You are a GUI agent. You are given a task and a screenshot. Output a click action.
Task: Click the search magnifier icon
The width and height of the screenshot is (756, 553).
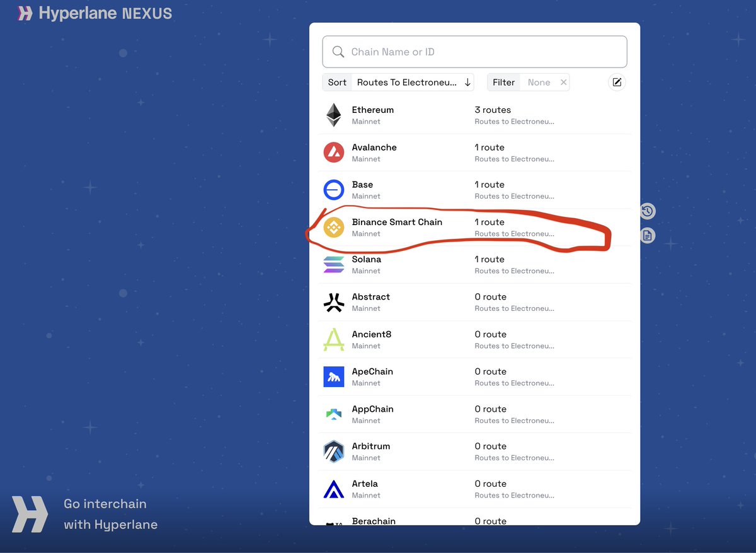(x=338, y=52)
